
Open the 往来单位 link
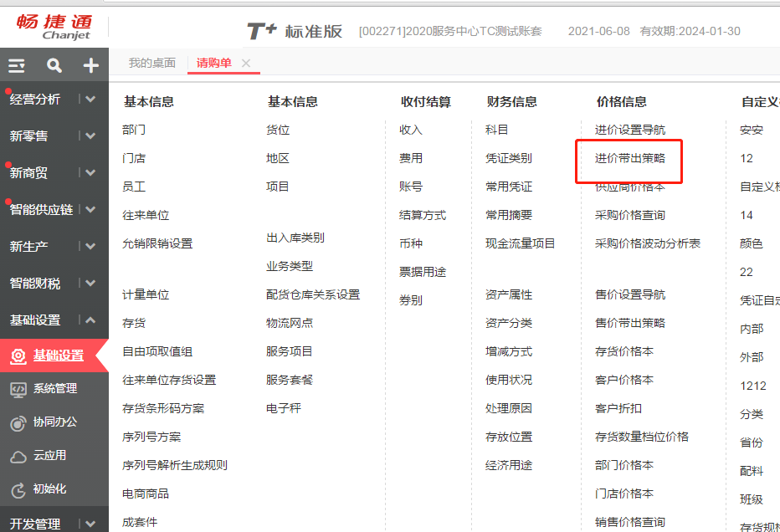[x=146, y=215]
